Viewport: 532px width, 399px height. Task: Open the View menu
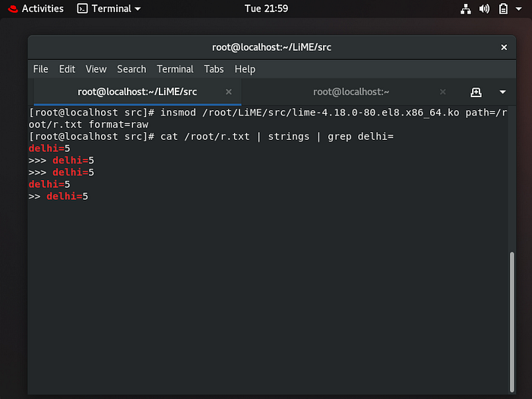(96, 69)
